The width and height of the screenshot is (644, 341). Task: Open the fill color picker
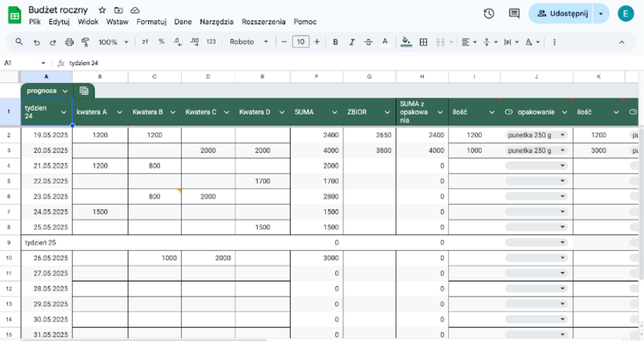(406, 42)
